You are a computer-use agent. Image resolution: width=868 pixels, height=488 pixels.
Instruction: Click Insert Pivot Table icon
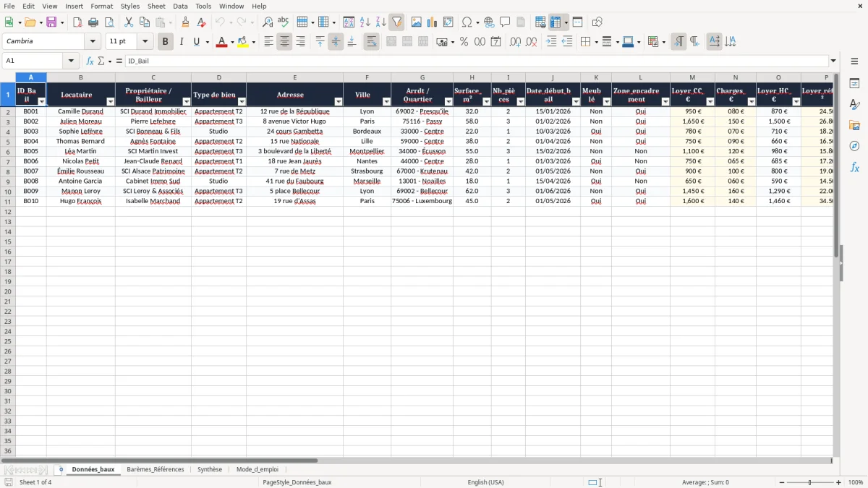[x=448, y=22]
